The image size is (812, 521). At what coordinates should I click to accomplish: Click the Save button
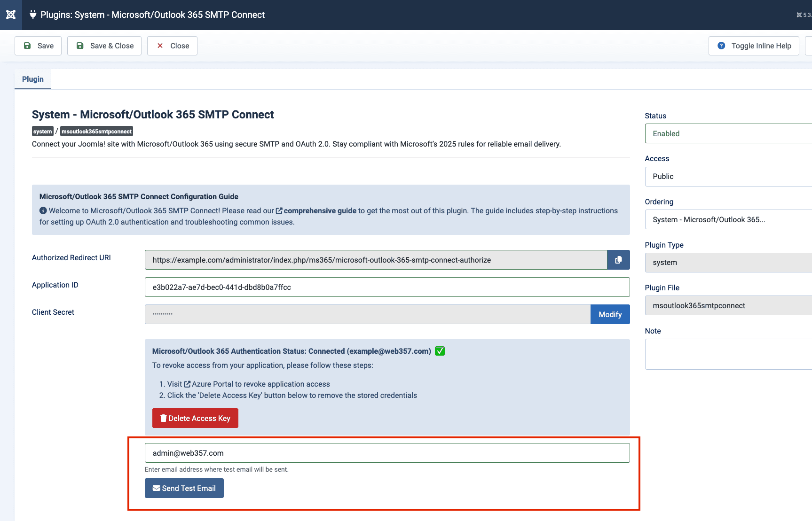38,46
